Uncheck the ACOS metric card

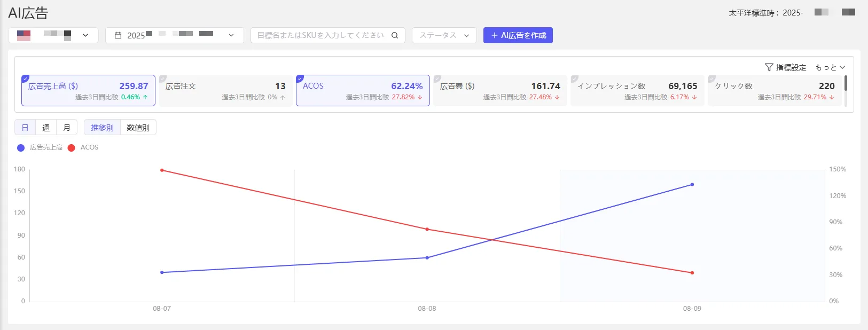pos(300,78)
